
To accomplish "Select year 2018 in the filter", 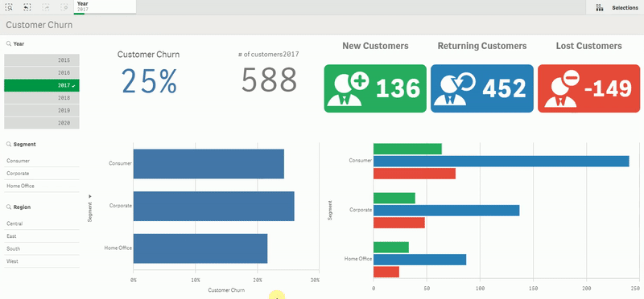I will tap(42, 98).
